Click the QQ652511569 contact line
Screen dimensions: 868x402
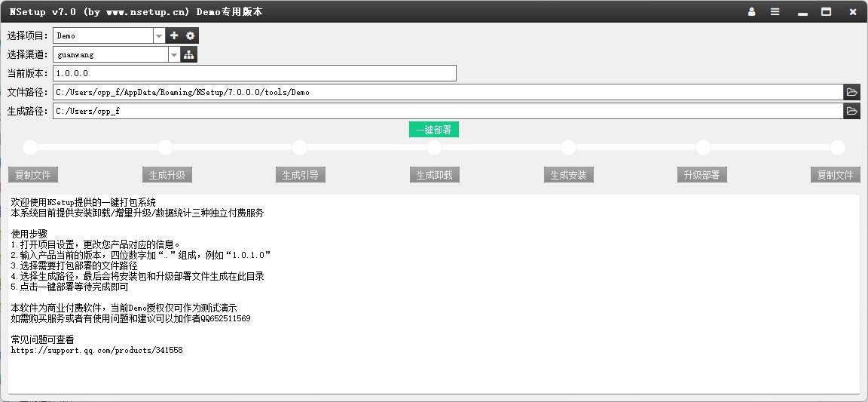point(130,319)
